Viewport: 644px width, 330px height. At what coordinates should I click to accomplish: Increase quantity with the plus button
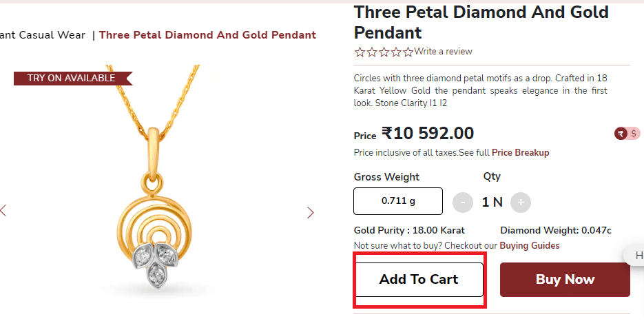tap(521, 202)
